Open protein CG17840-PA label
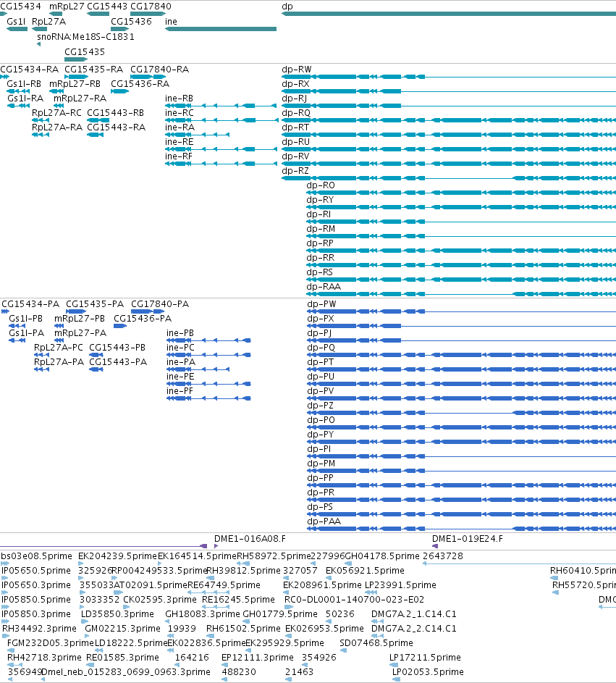616x683 pixels. pos(160,304)
